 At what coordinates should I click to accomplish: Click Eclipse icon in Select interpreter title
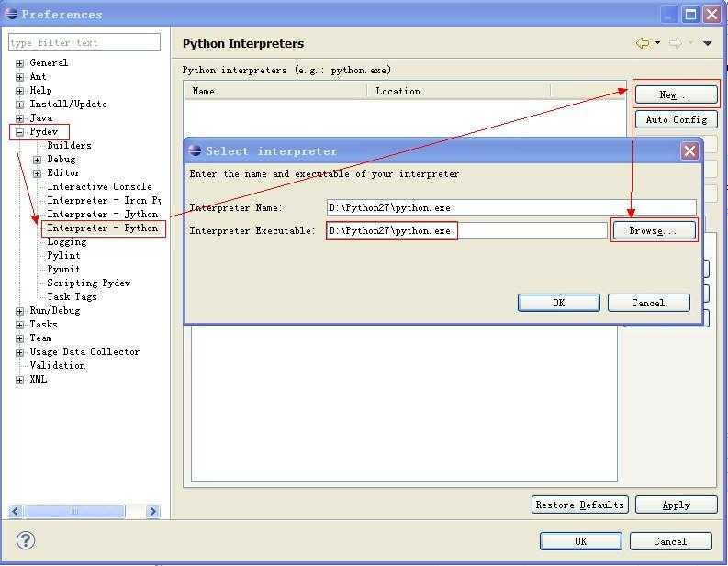(195, 150)
